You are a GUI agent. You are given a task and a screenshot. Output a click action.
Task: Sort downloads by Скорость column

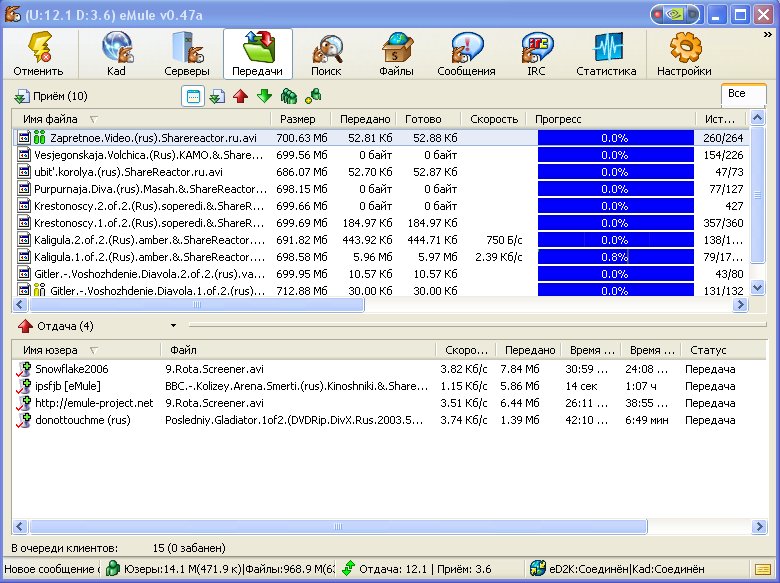pyautogui.click(x=494, y=119)
